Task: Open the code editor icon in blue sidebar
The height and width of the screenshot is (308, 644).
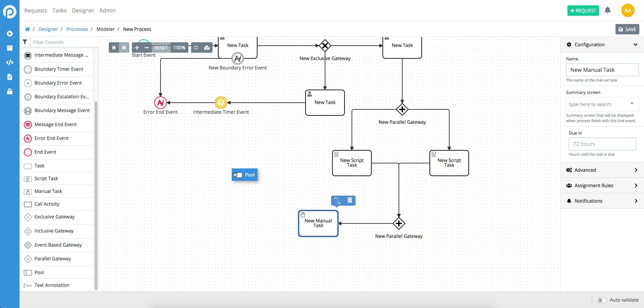Action: pos(10,62)
